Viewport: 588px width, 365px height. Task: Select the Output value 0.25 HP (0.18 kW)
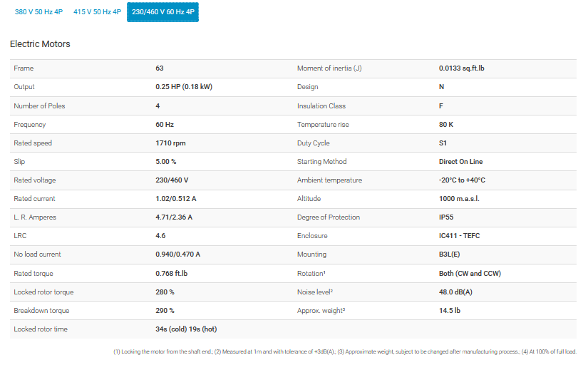[x=184, y=87]
